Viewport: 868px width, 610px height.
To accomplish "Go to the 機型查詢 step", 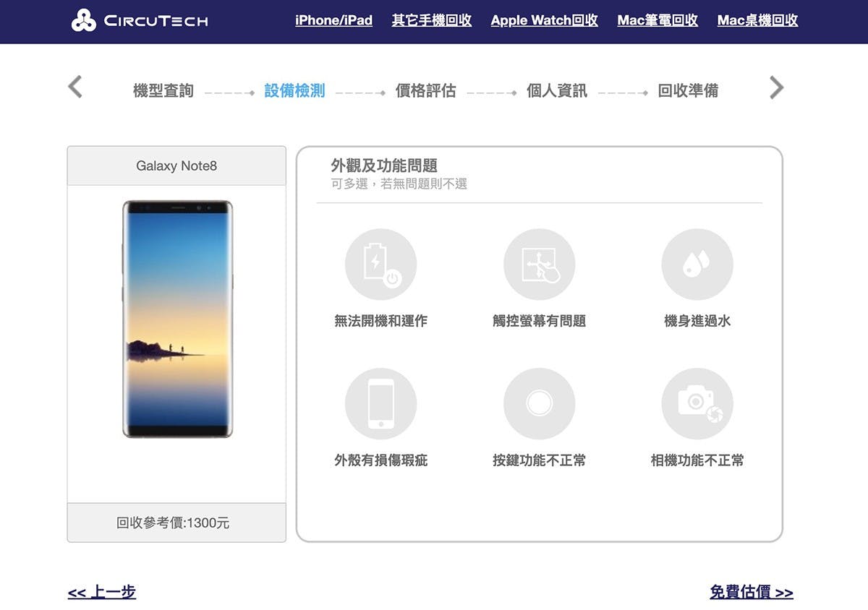I will click(163, 91).
